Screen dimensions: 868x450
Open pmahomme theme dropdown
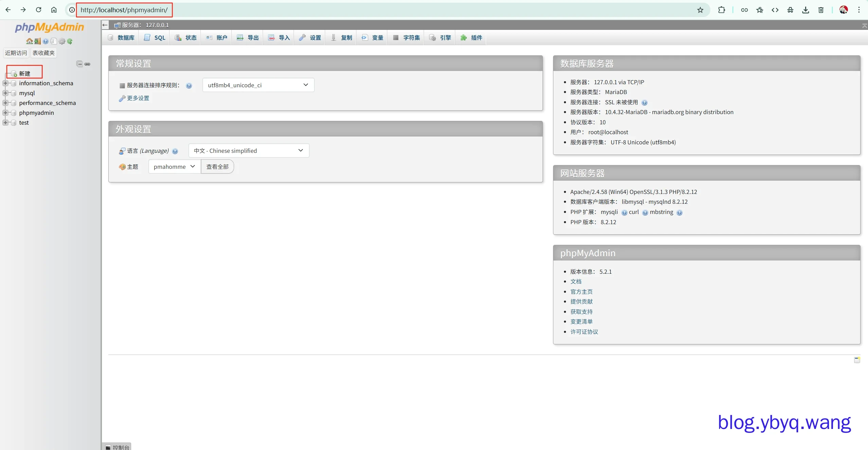tap(175, 166)
